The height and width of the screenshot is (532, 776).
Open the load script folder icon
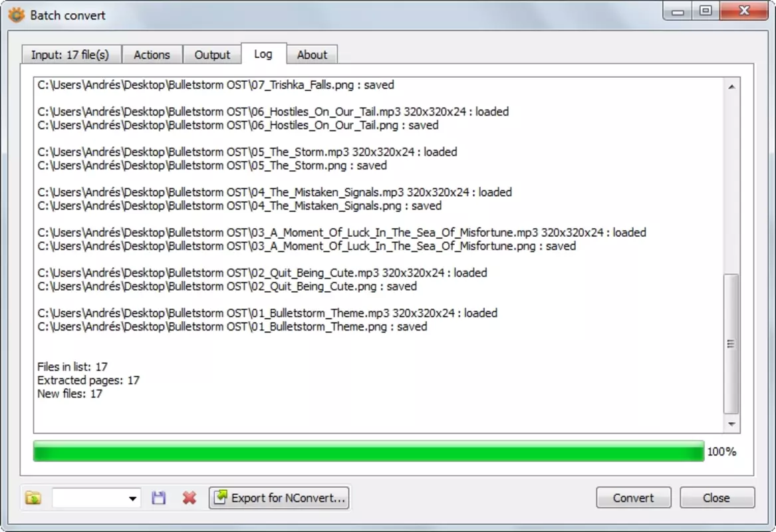[x=33, y=498]
